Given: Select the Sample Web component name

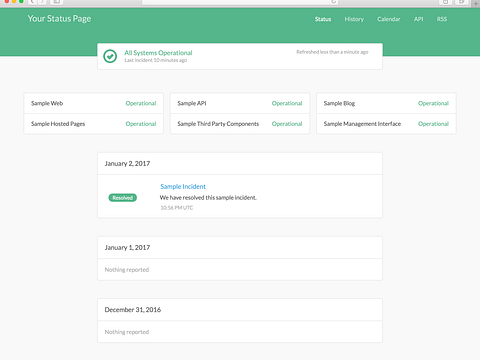Looking at the screenshot, I should 47,103.
